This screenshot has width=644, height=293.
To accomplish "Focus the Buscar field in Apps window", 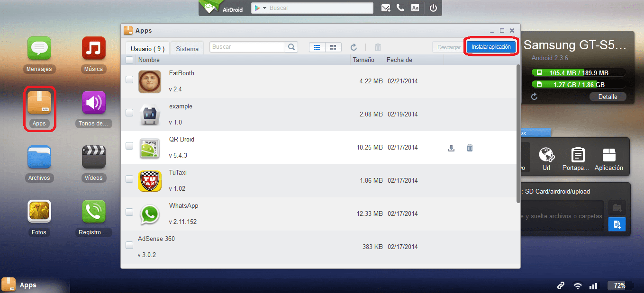I will click(x=247, y=47).
